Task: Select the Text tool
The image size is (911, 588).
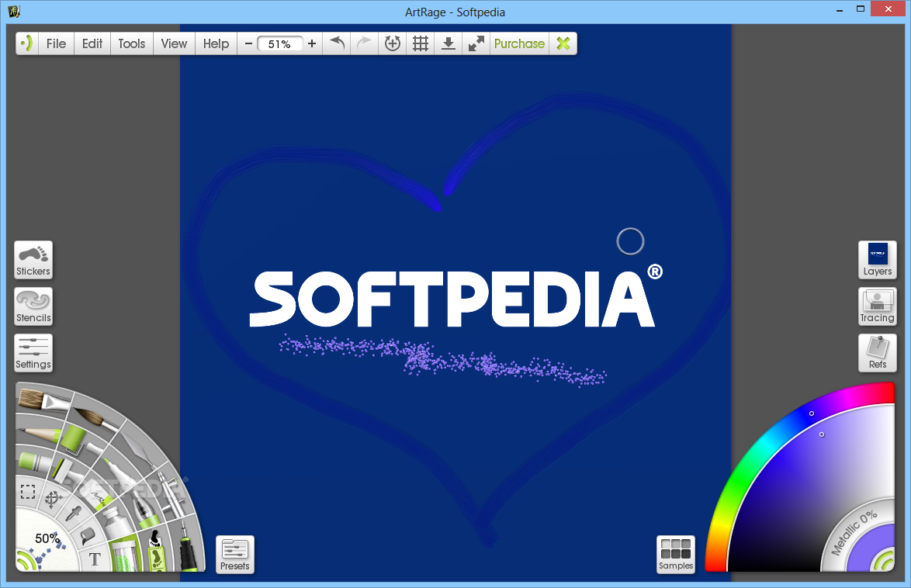Action: click(95, 559)
